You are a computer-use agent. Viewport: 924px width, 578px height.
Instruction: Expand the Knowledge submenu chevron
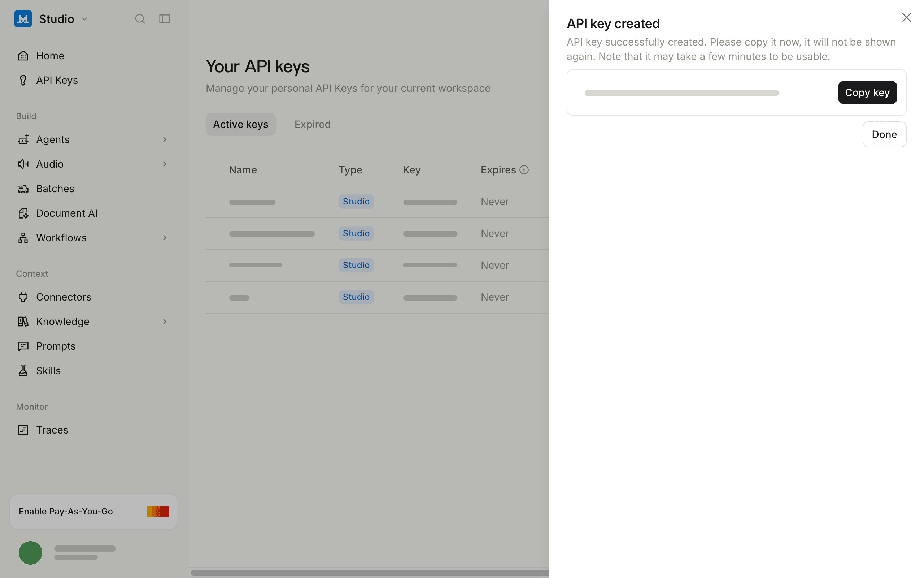click(165, 322)
